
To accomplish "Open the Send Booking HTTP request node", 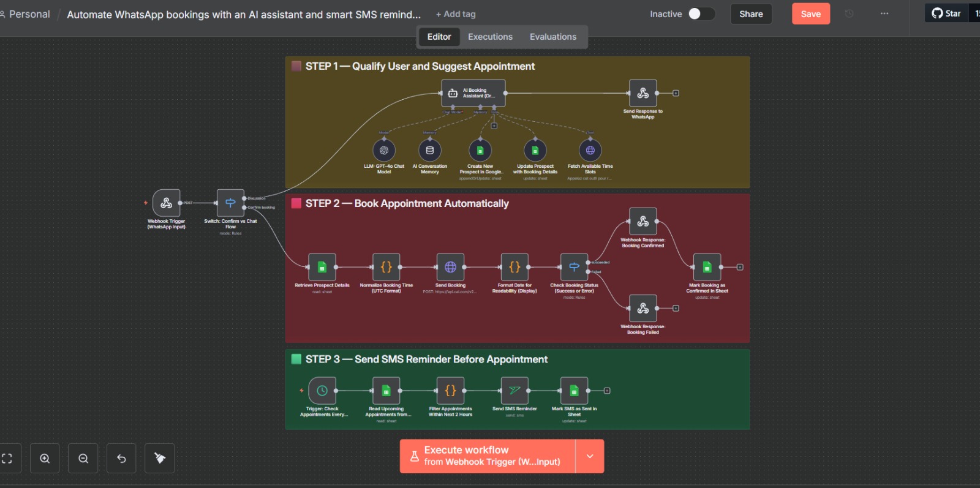I will [450, 267].
